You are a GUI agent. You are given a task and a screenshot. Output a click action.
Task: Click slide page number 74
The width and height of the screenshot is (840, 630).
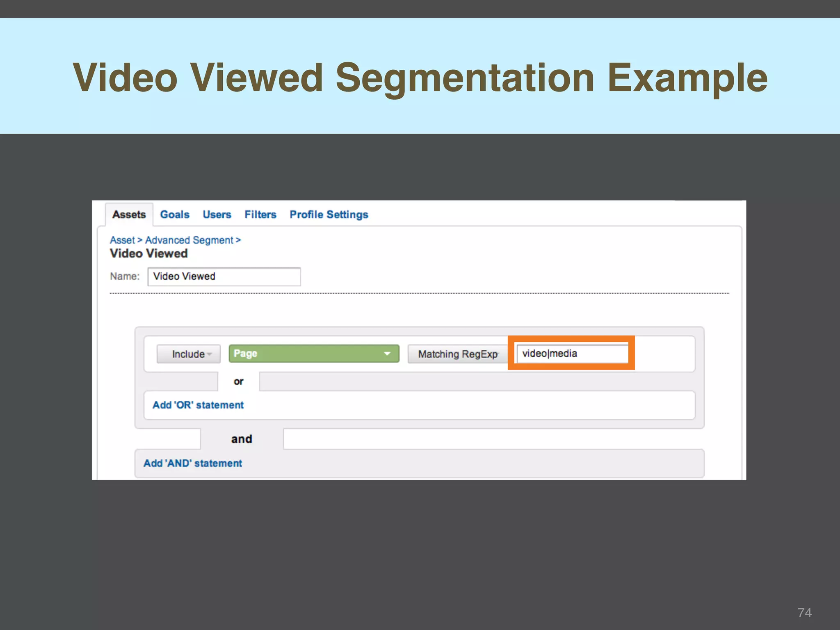[x=804, y=612]
